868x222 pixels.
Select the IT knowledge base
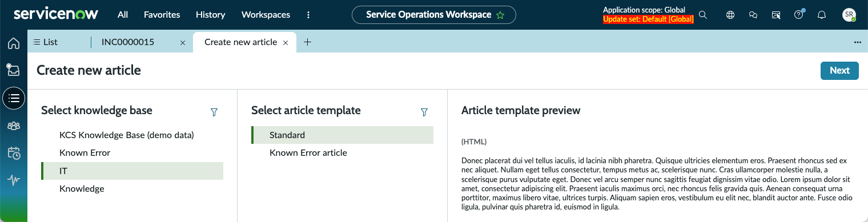(132, 171)
